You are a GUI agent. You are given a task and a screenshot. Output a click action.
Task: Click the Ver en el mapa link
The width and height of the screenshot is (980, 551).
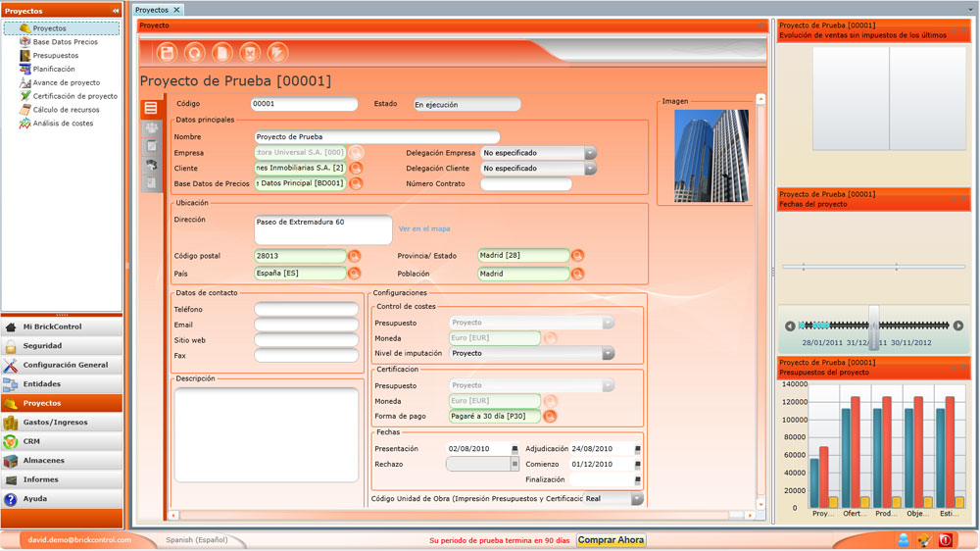424,228
